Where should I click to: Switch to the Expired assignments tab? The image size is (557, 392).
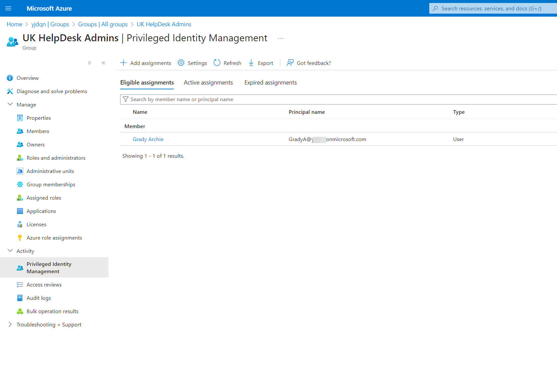pos(270,82)
